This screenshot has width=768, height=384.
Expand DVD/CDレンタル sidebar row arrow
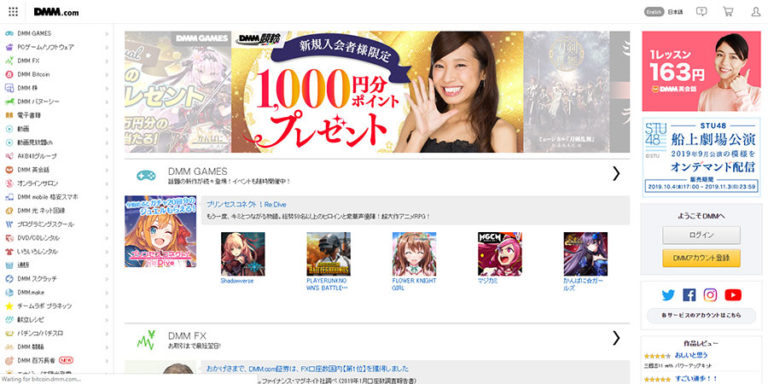(x=106, y=238)
